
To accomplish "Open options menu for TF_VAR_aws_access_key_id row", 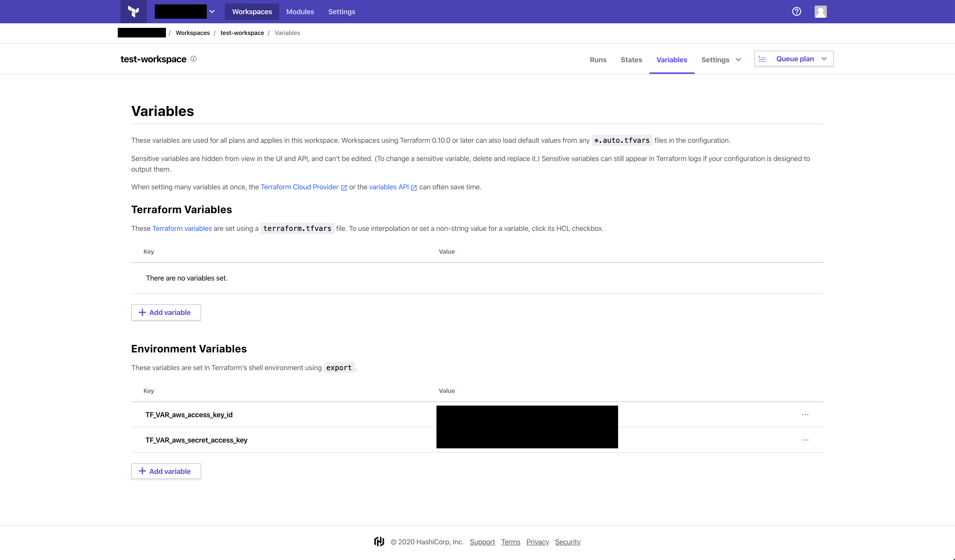I will click(805, 415).
